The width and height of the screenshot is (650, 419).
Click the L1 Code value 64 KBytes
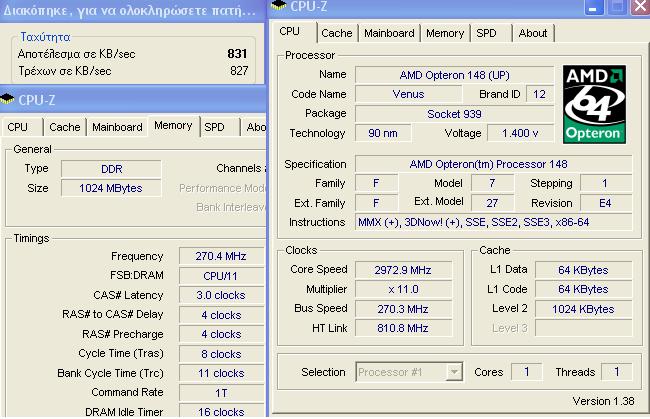click(583, 289)
